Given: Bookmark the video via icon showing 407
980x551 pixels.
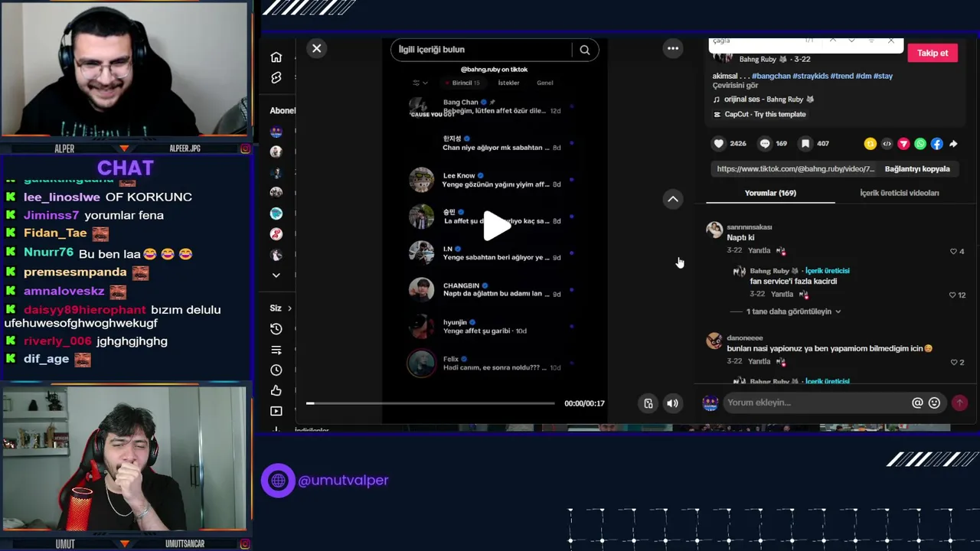Looking at the screenshot, I should pos(805,143).
